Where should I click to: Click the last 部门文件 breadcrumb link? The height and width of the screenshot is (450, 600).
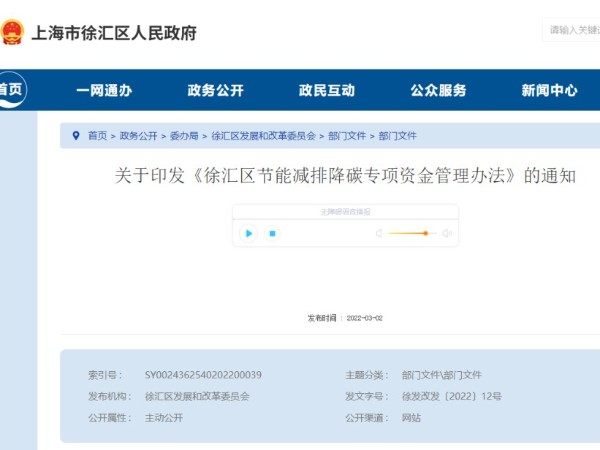click(x=398, y=136)
